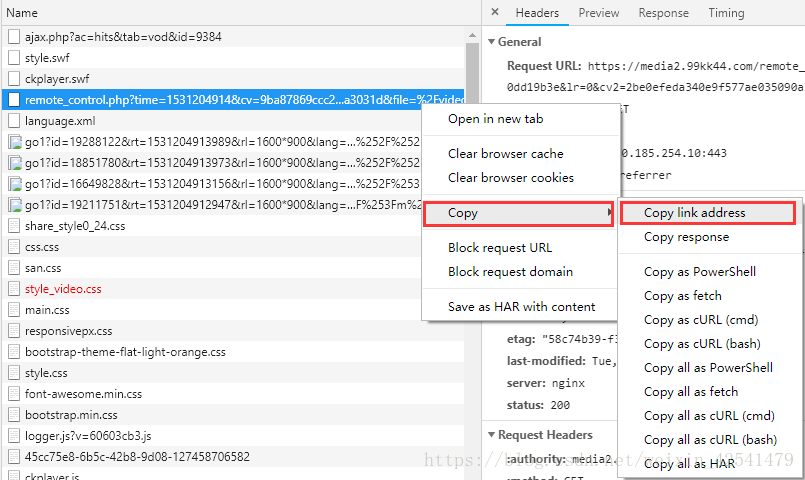Select Copy all as fetch
Screen dimensions: 805x480
[x=708, y=392]
